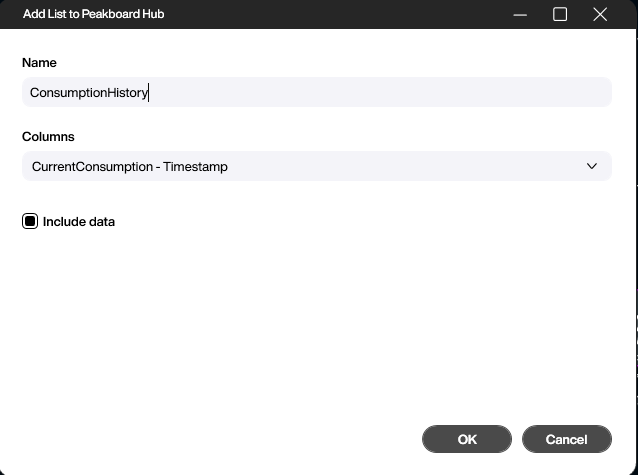This screenshot has height=475, width=638.
Task: Click the Include data label text
Action: point(79,221)
